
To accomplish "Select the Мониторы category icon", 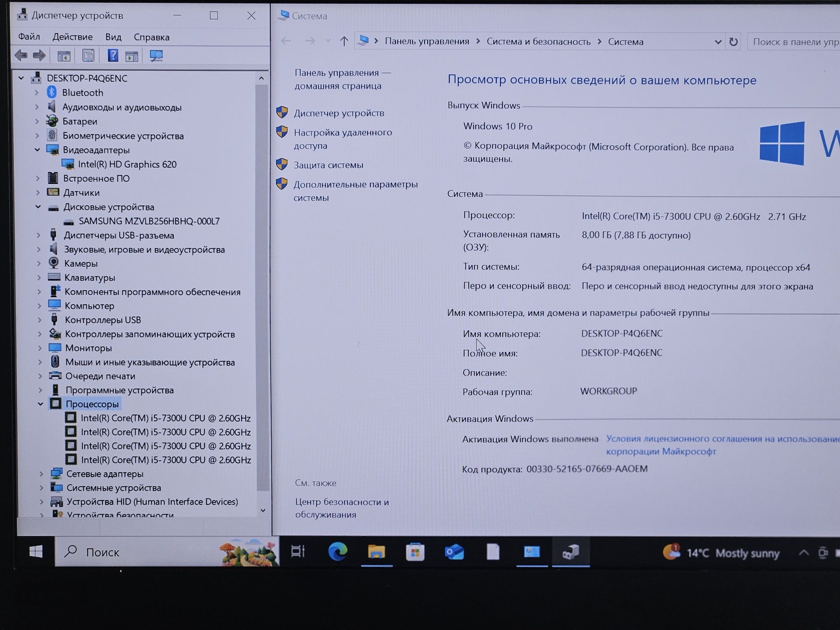I will (x=55, y=348).
